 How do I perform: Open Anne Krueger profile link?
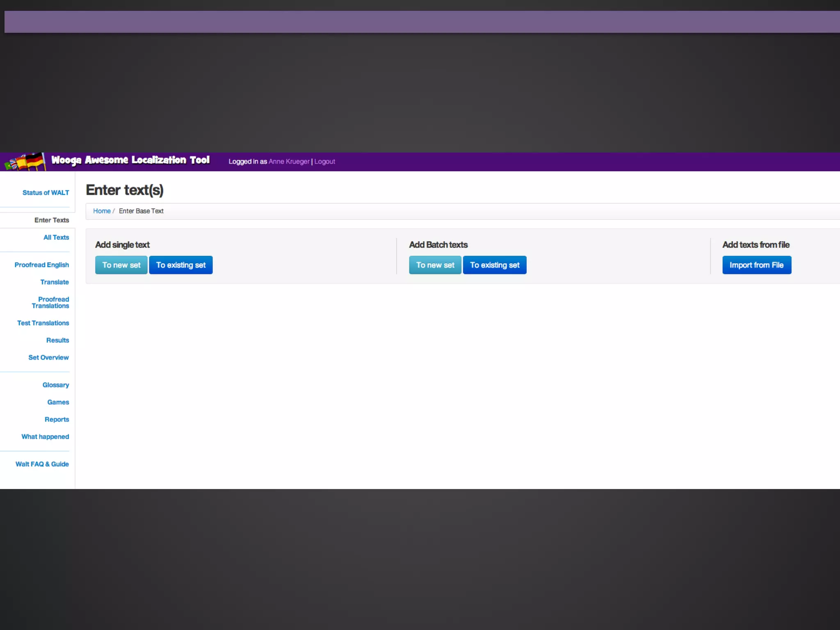(289, 162)
